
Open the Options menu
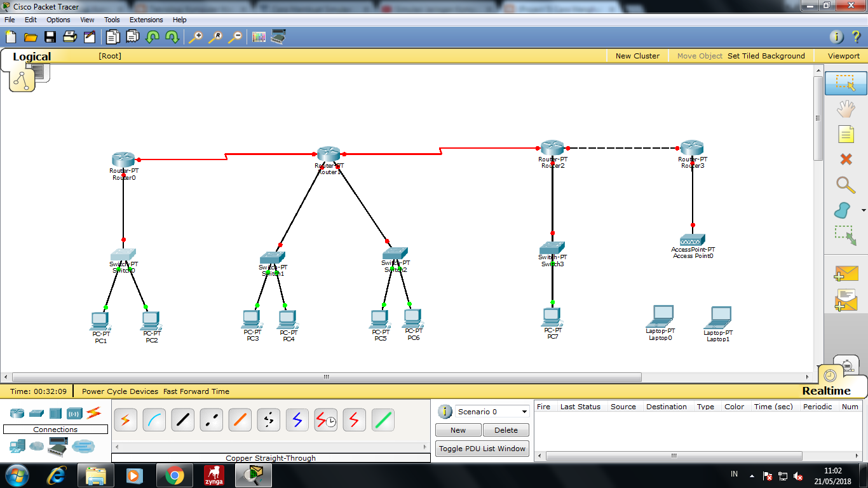(x=58, y=20)
